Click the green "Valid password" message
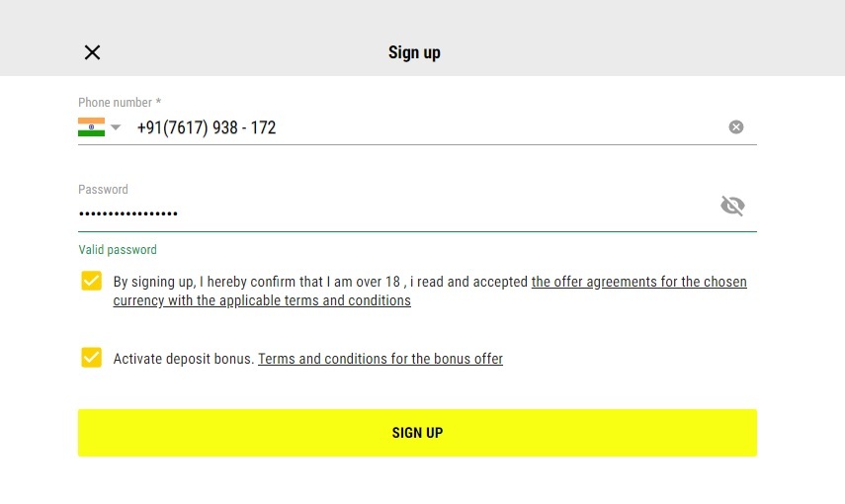Viewport: 845px width, 504px height. [118, 250]
